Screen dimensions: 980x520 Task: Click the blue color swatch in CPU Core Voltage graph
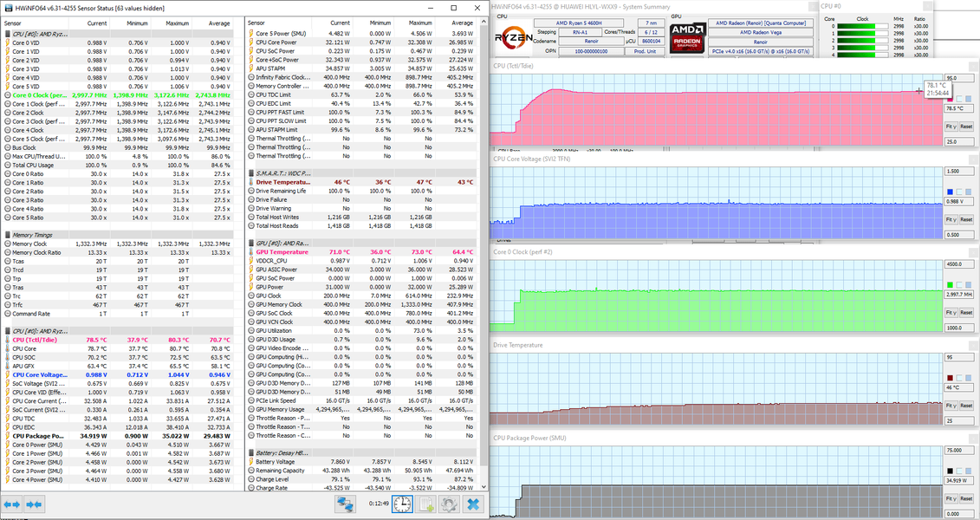pos(950,192)
